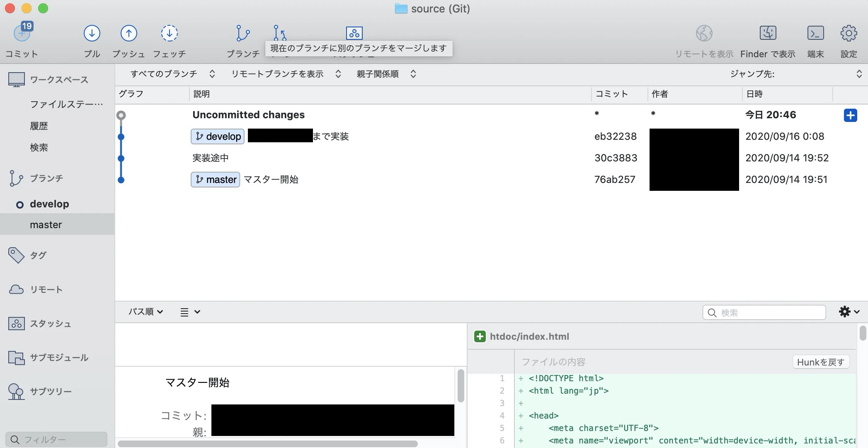The image size is (868, 448).
Task: Select 検索 (Search) in the sidebar
Action: coord(39,148)
